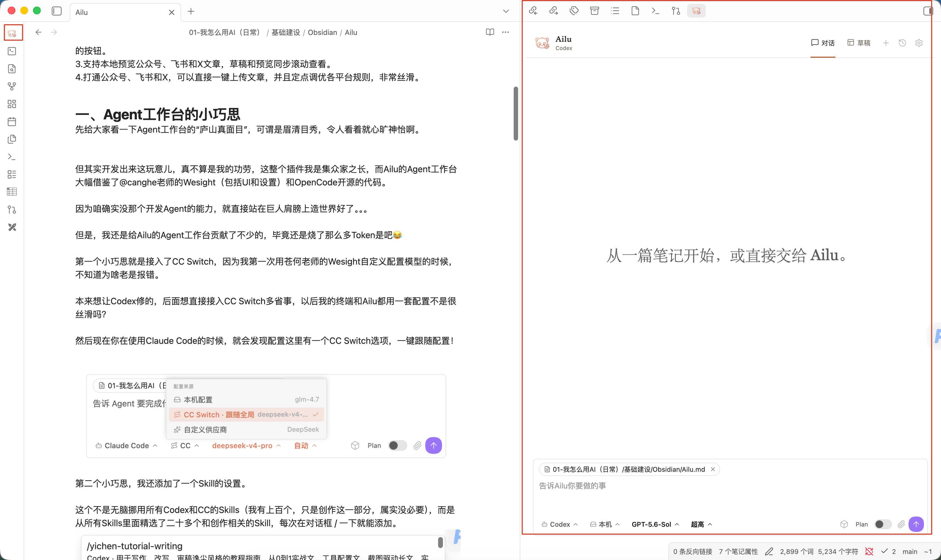
Task: Start a new Ailu conversation with the plus icon
Action: point(886,43)
